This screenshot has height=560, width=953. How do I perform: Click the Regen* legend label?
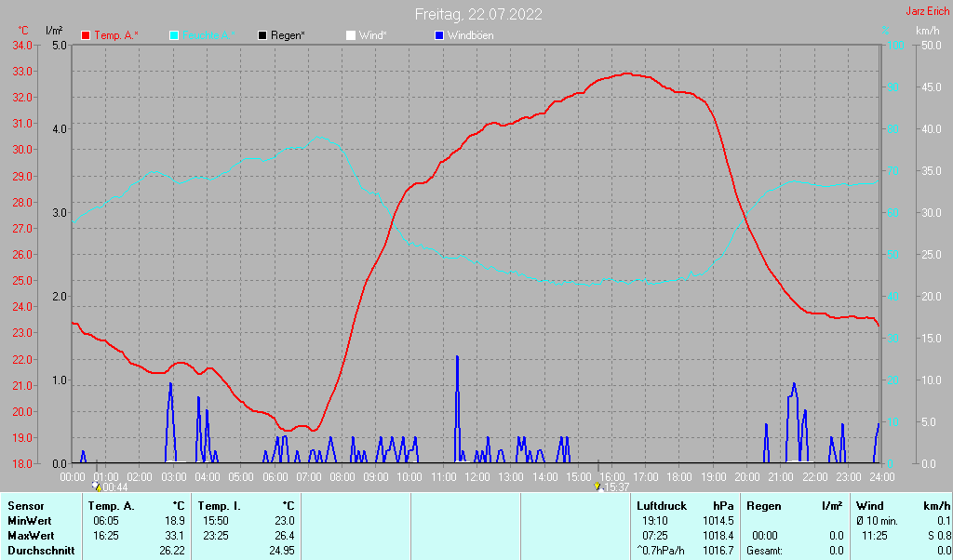289,35
